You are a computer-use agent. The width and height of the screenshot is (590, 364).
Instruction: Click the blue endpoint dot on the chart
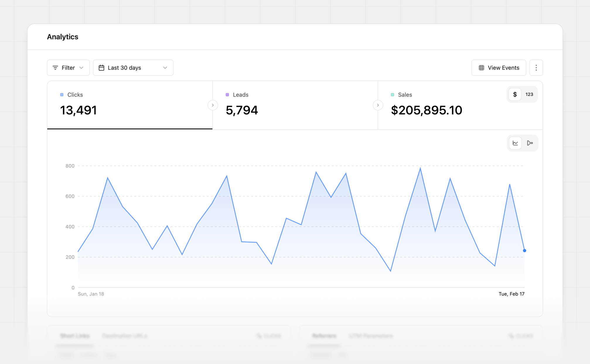(x=524, y=250)
